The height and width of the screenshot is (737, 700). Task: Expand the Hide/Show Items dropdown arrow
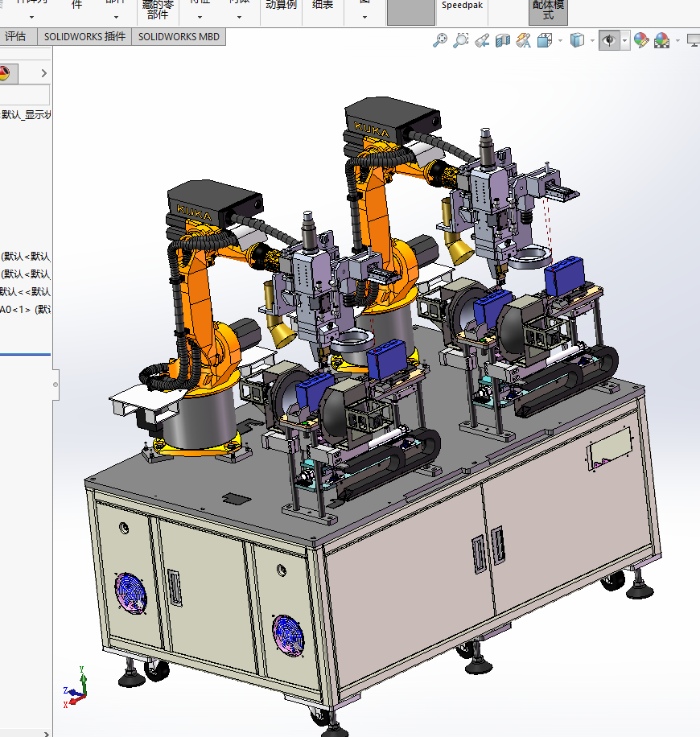(625, 41)
